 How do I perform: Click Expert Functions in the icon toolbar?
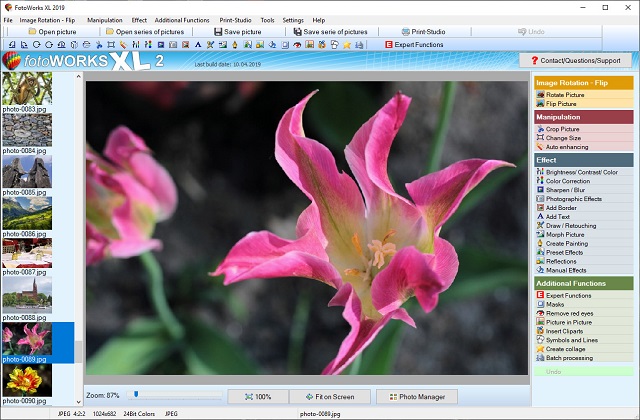click(x=414, y=45)
